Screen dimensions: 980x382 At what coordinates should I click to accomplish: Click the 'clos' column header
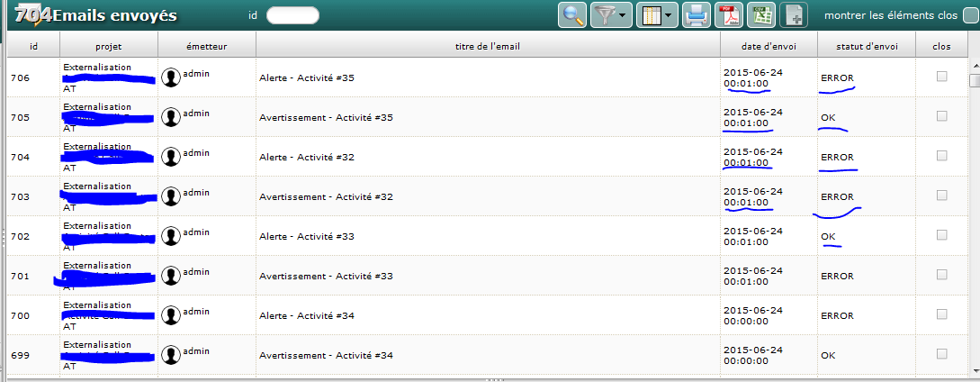coord(941,46)
